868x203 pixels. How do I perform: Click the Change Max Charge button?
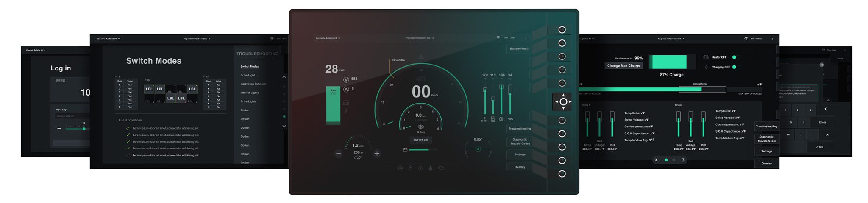(x=623, y=65)
